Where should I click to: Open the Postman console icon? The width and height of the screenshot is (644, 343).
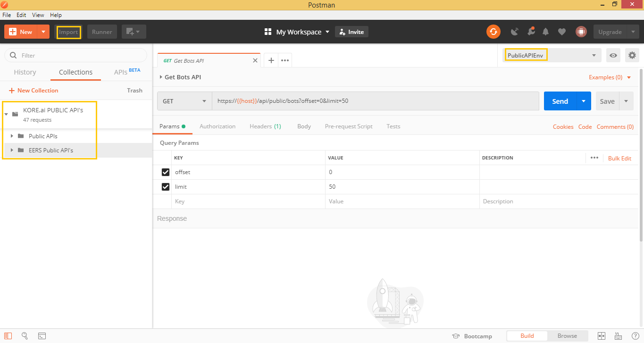(42, 336)
